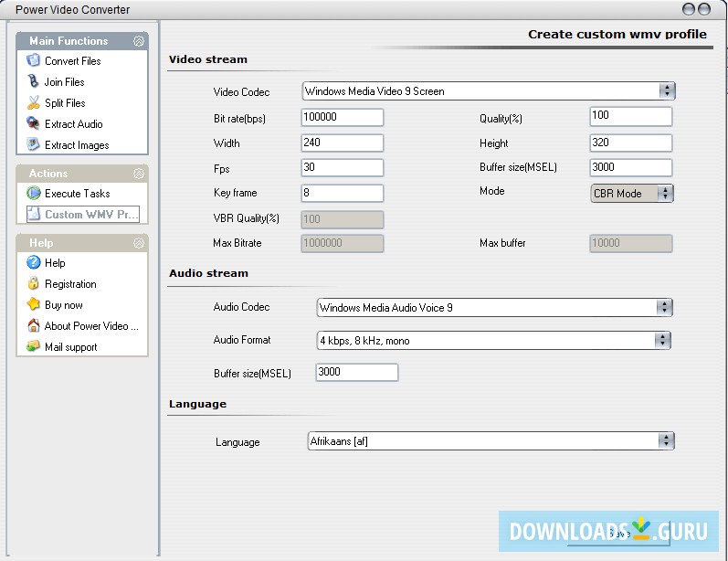Open the Language dropdown
The width and height of the screenshot is (728, 561).
(666, 440)
